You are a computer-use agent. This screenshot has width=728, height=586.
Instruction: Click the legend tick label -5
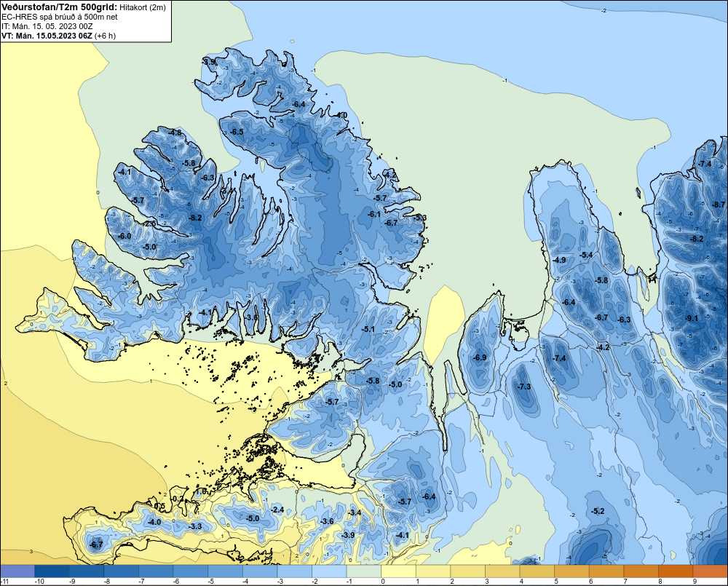coord(211,582)
